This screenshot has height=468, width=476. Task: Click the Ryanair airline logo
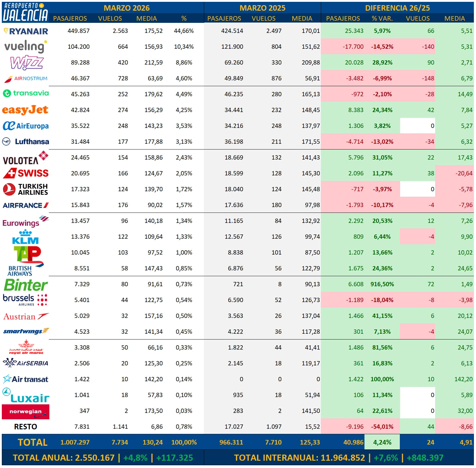pyautogui.click(x=26, y=31)
